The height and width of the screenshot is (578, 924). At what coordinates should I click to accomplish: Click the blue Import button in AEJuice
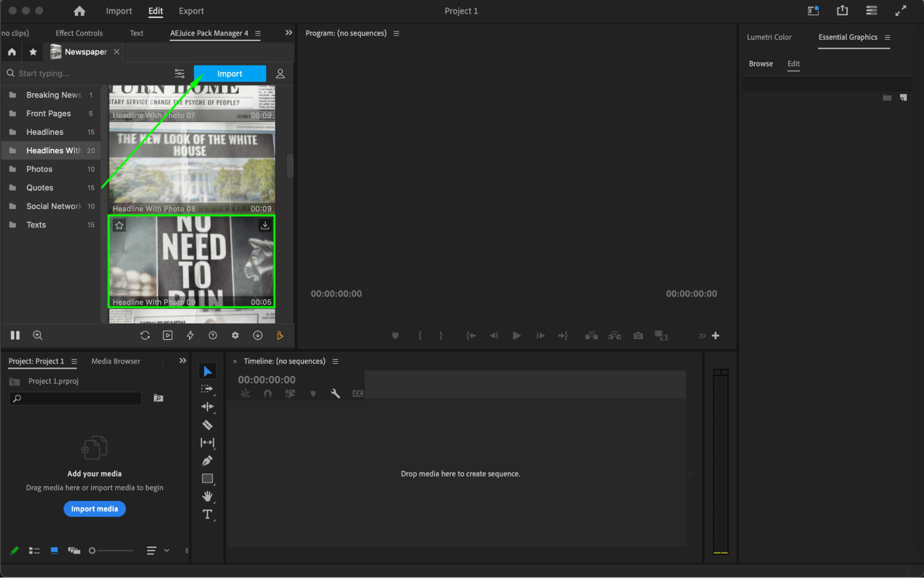pyautogui.click(x=230, y=73)
